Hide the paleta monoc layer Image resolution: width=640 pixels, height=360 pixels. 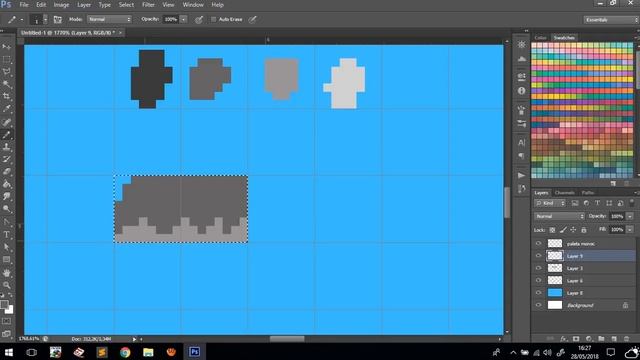tap(538, 244)
